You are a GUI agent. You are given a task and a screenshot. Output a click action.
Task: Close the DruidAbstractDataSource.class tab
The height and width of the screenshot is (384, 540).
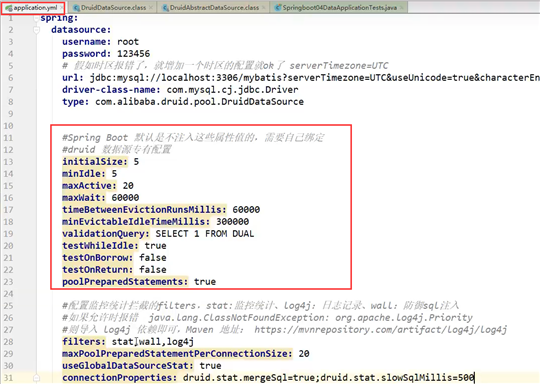(264, 8)
